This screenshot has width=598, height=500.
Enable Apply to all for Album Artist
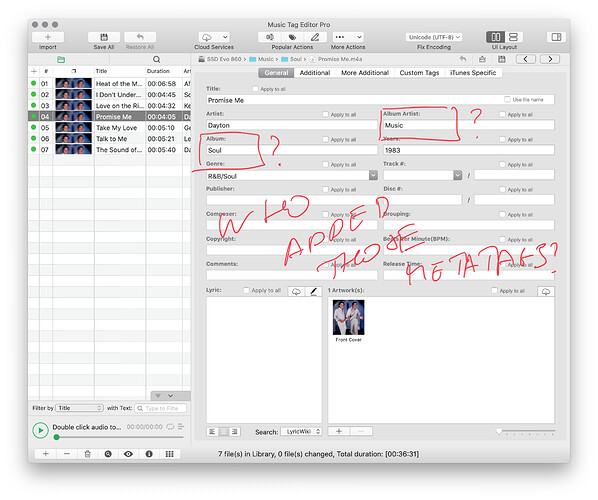point(502,114)
